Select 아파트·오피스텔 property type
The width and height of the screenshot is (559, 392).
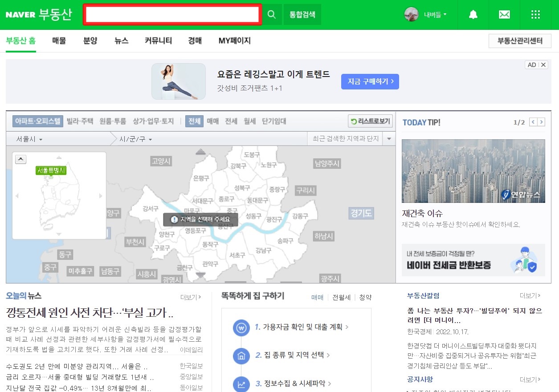38,121
